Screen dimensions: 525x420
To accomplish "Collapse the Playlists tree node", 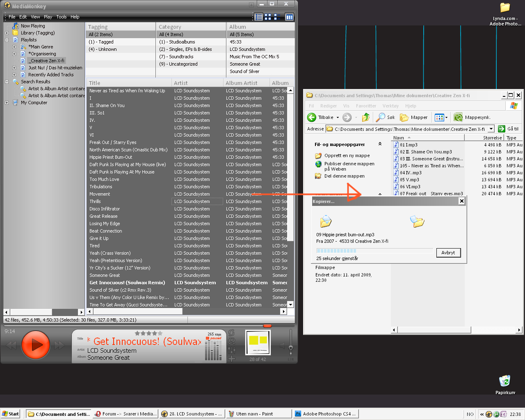I will coord(7,40).
